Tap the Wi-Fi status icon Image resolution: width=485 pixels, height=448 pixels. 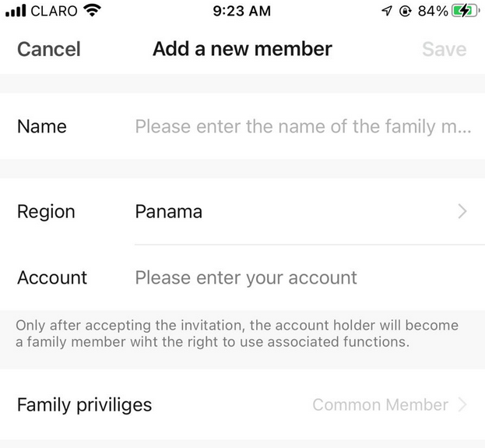click(x=92, y=11)
